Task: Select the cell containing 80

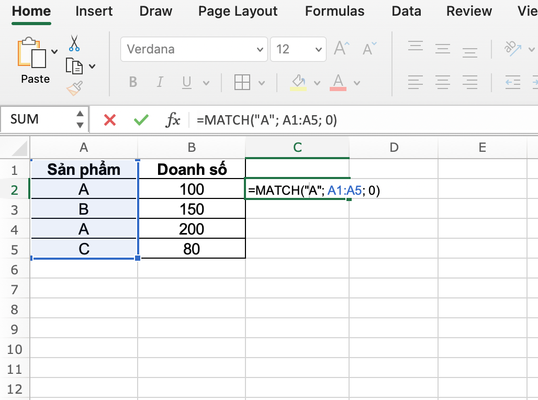Action: pyautogui.click(x=192, y=249)
